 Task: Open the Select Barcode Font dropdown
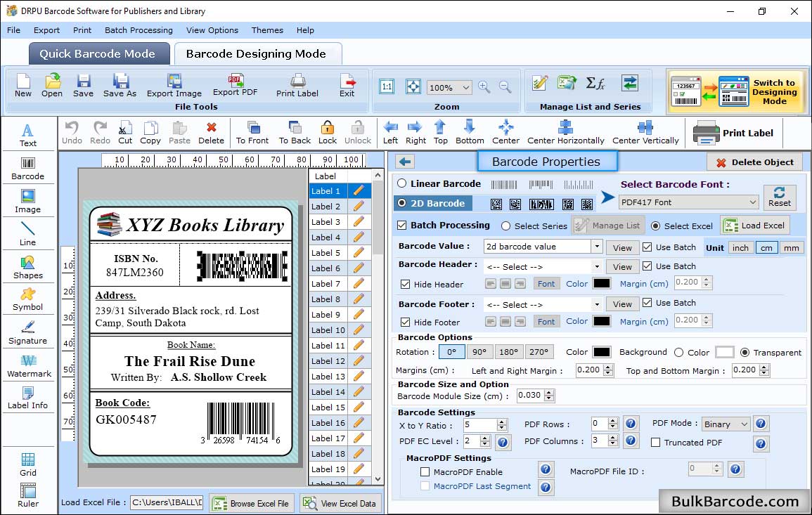pos(689,202)
